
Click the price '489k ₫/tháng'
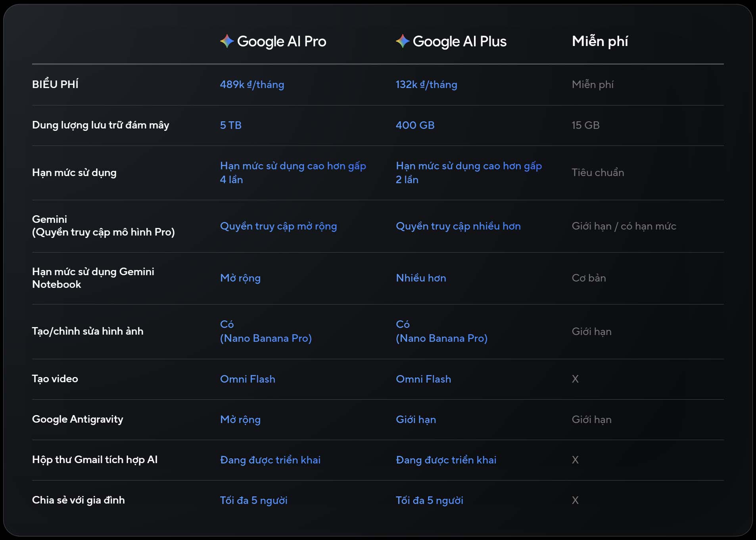tap(252, 84)
